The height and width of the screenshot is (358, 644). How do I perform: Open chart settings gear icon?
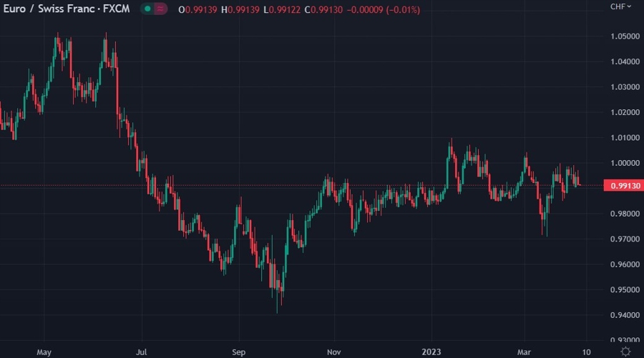(625, 352)
